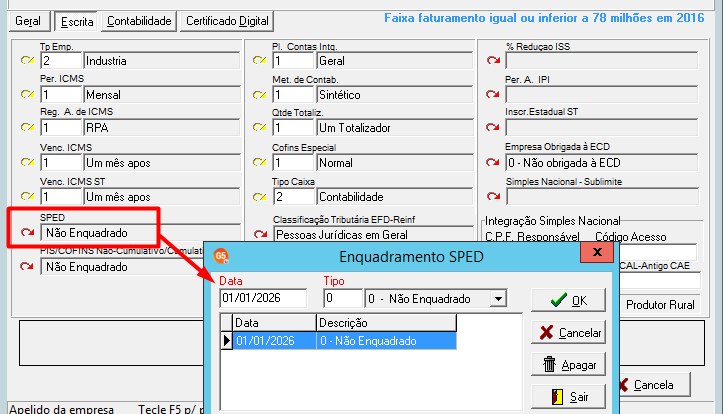This screenshot has width=723, height=414.
Task: Click the 'Um Totalizador' description field
Action: coord(395,127)
